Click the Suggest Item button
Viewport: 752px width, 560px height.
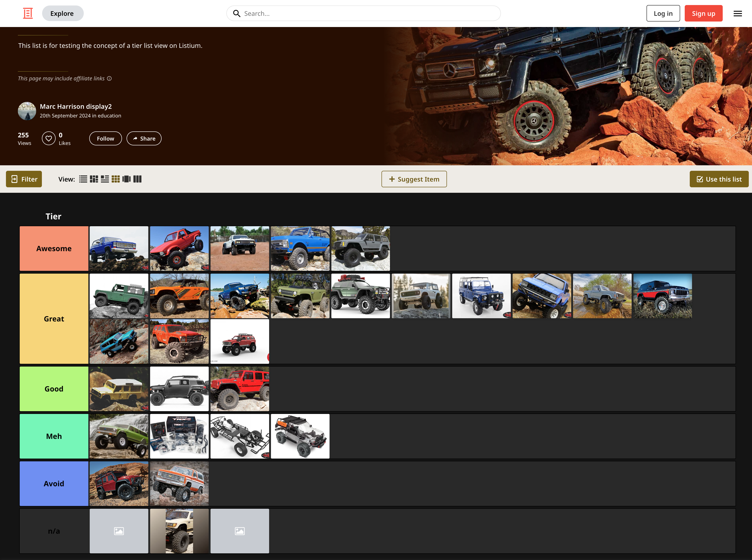[414, 179]
